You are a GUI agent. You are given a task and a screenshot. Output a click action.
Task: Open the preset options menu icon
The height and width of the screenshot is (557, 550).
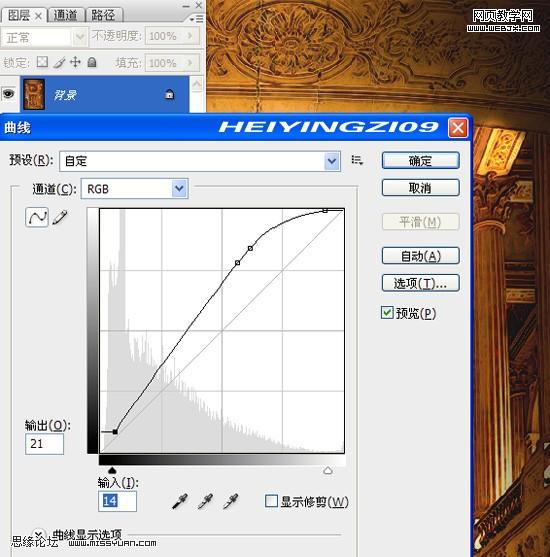357,160
